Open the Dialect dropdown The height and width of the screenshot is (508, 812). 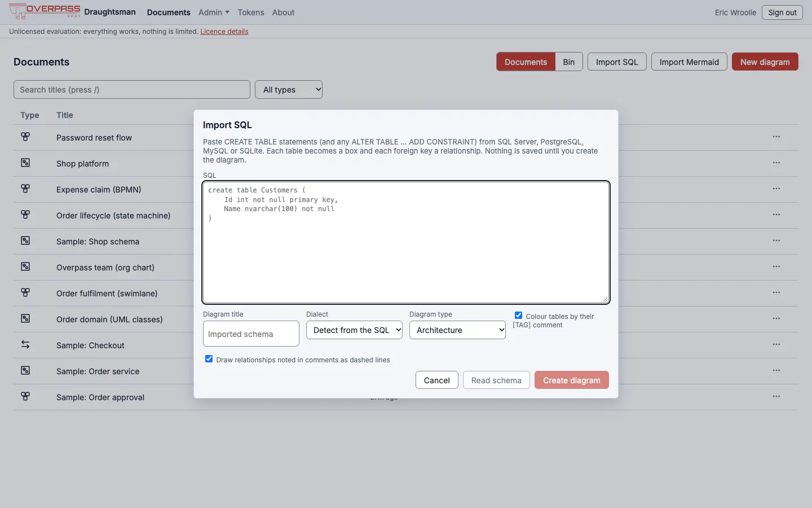(354, 330)
